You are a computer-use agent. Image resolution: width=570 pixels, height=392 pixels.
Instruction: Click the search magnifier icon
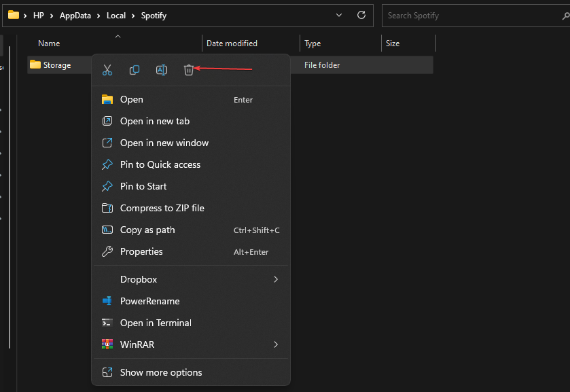pyautogui.click(x=566, y=16)
